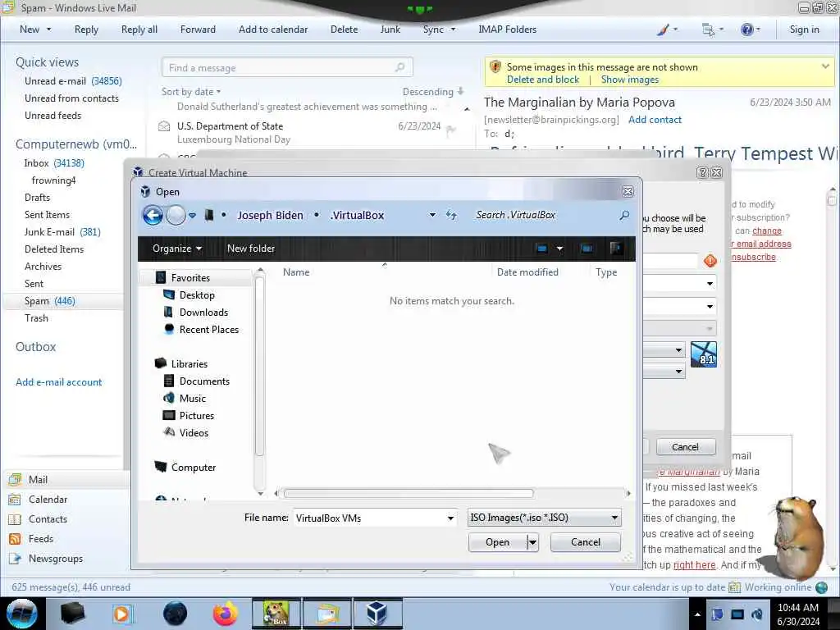Click Delete and block in info bar
This screenshot has height=630, width=840.
click(x=543, y=80)
